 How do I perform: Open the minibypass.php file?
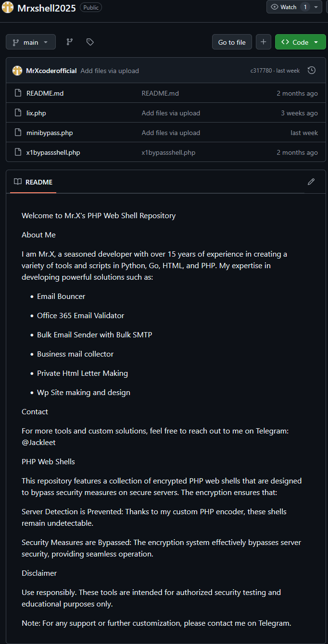point(50,133)
